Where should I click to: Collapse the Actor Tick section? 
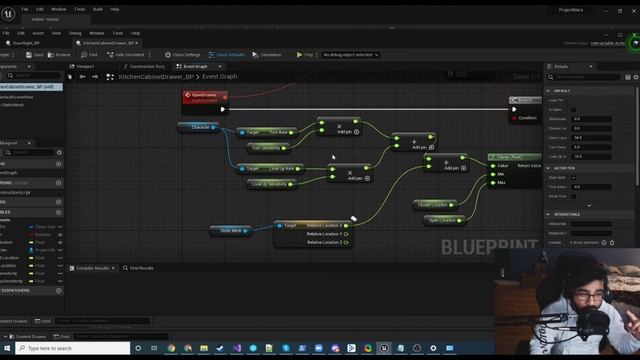tap(548, 168)
